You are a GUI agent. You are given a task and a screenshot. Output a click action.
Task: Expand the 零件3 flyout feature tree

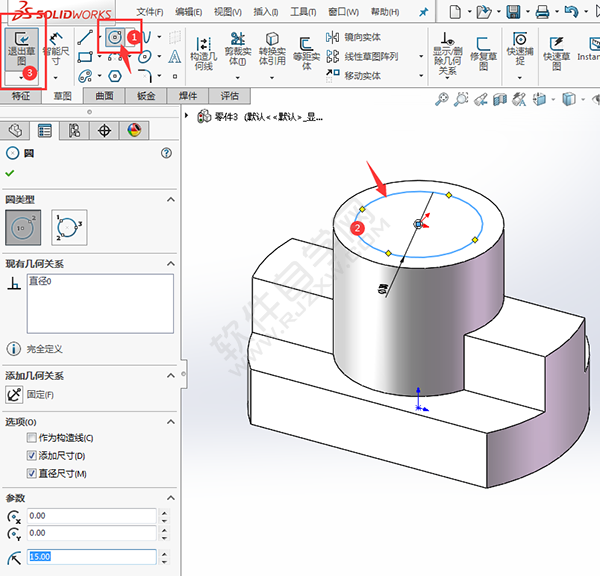(186, 115)
